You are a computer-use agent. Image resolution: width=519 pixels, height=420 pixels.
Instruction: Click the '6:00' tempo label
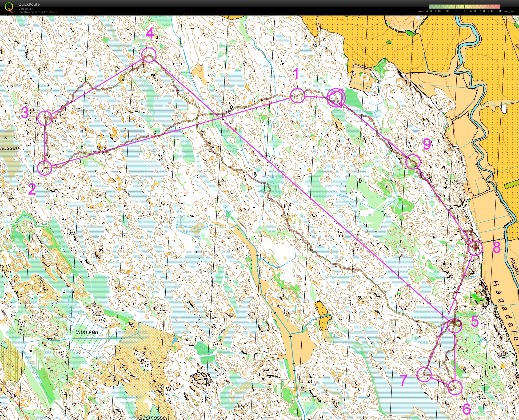coord(464,11)
